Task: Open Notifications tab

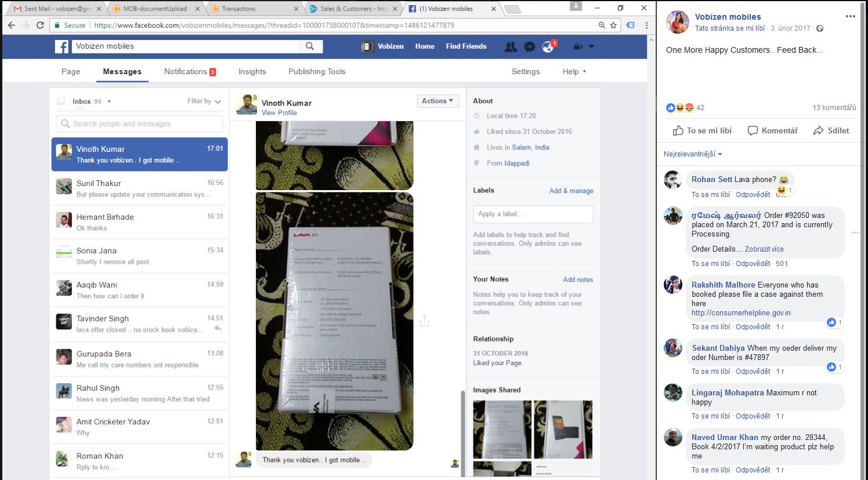Action: 190,71
